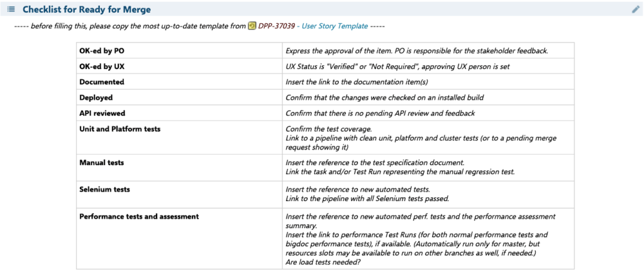Screen dimensions: 644x272
Task: Select the OK-ed by UX cell
Action: click(179, 67)
